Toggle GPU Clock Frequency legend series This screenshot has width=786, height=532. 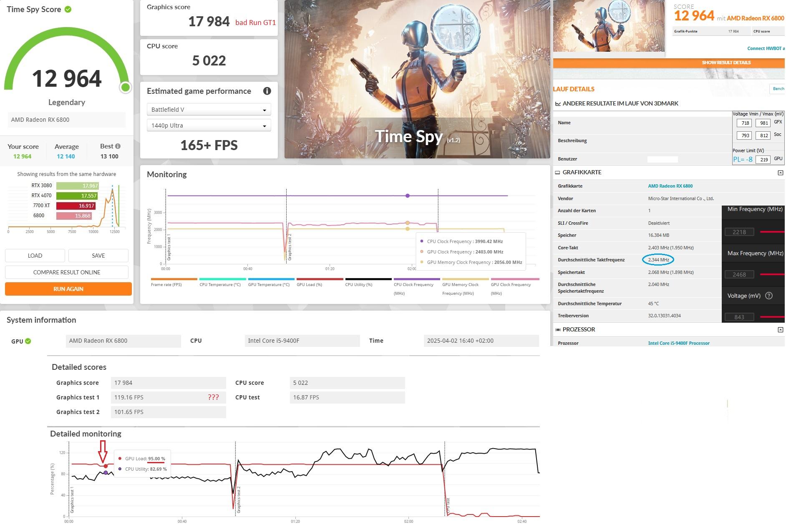[x=515, y=287]
